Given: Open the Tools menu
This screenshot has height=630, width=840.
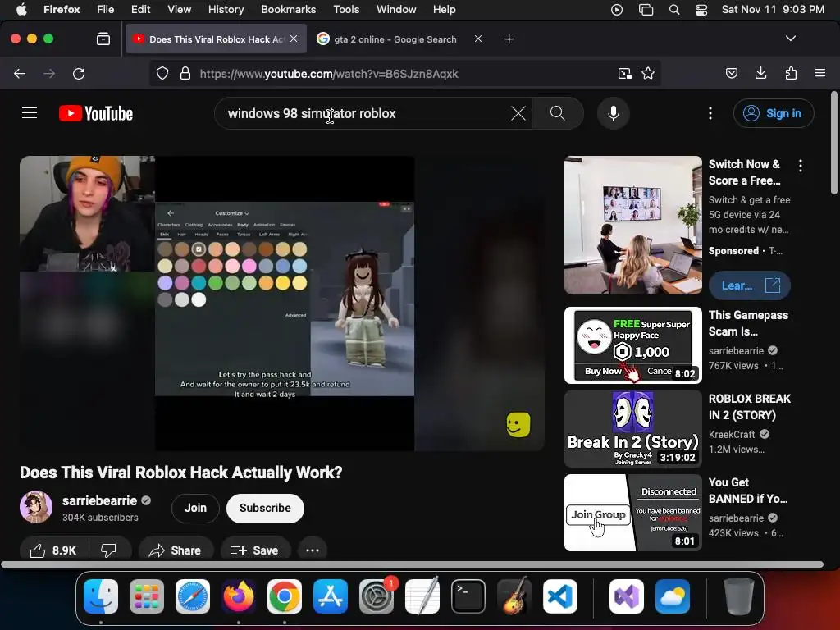Looking at the screenshot, I should 346,10.
